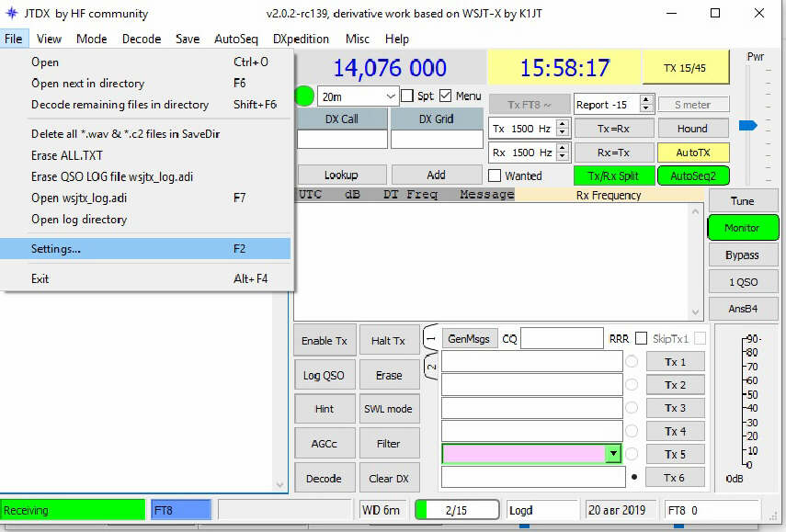The width and height of the screenshot is (786, 532).
Task: Click the Tx 6 button
Action: 675,478
